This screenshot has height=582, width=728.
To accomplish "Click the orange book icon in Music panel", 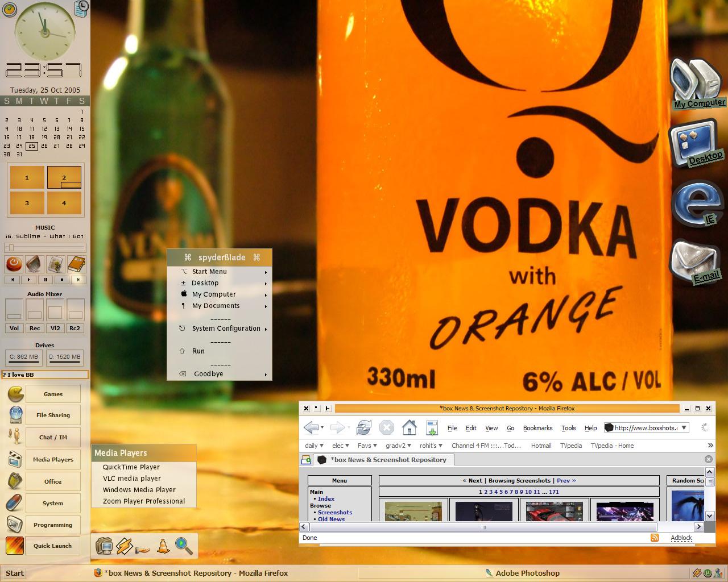I will pos(76,264).
